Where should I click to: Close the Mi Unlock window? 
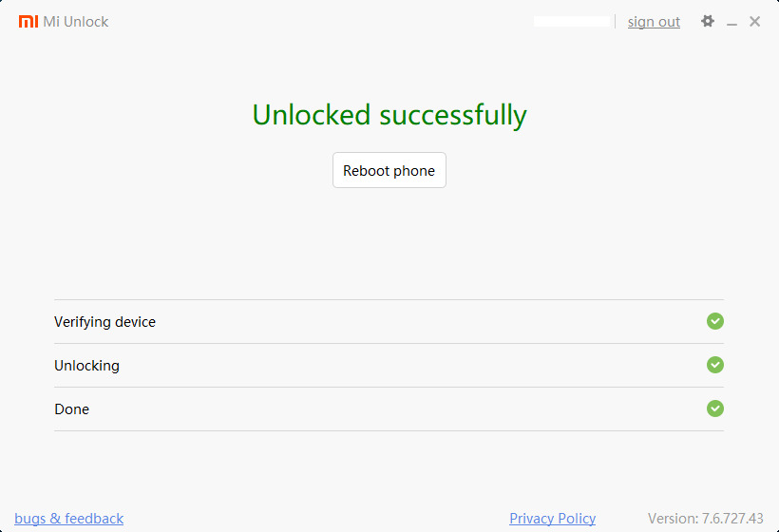click(x=755, y=22)
